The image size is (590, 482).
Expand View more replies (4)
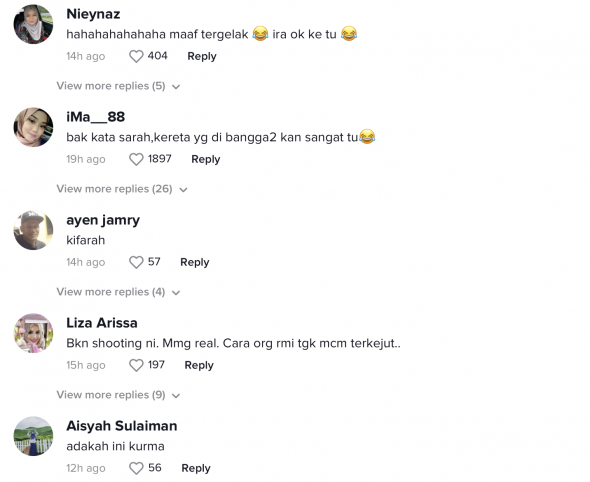click(118, 292)
